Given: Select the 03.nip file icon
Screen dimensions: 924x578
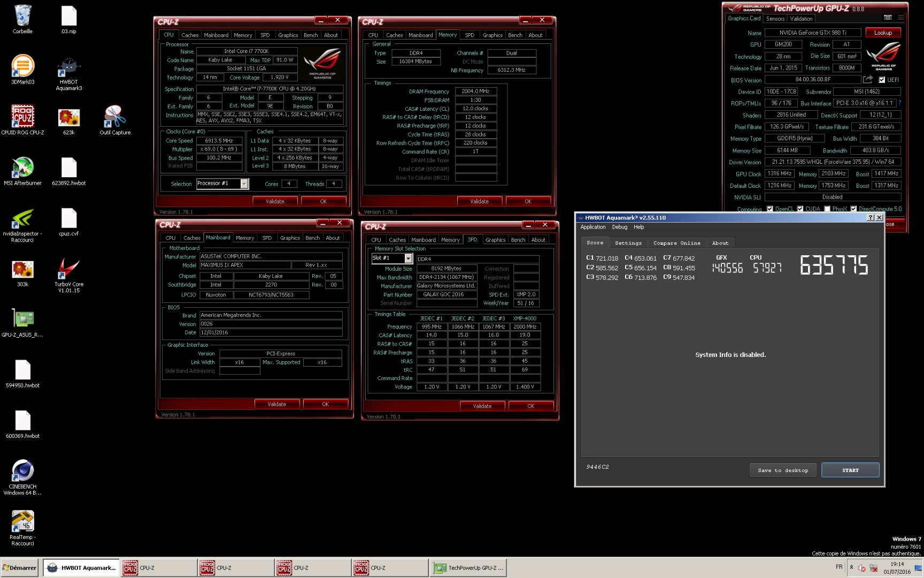Looking at the screenshot, I should [x=69, y=19].
